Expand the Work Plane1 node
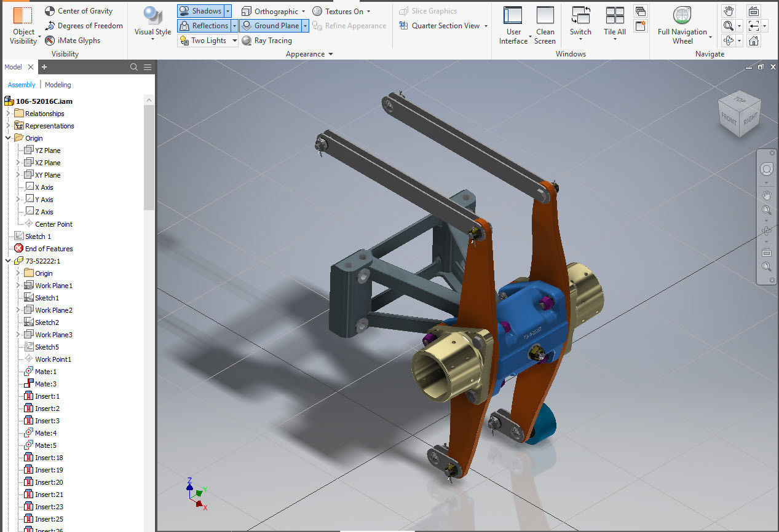The width and height of the screenshot is (779, 532). tap(18, 286)
